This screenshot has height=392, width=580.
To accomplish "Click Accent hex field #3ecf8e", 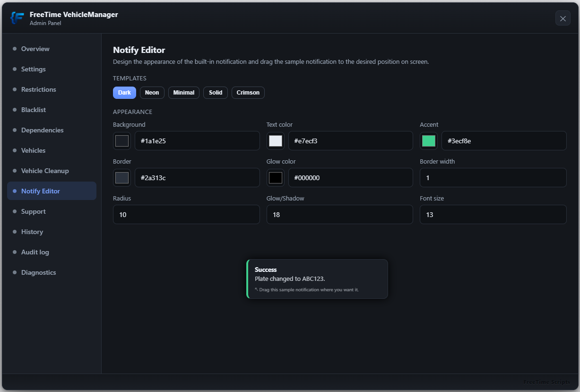I will (x=504, y=141).
